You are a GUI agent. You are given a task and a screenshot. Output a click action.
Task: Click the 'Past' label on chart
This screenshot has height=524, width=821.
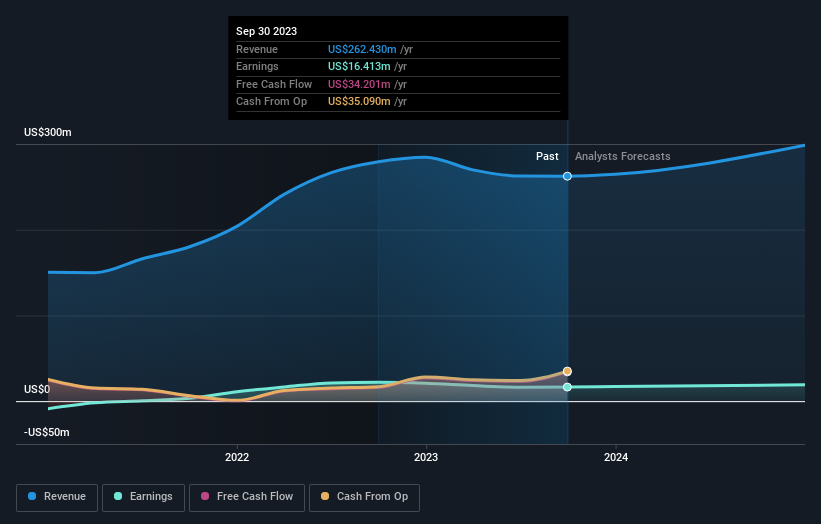[547, 156]
